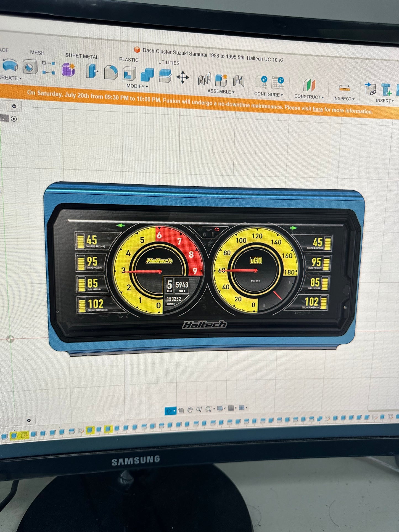
Task: Click the Zoom Window icon
Action: [208, 409]
